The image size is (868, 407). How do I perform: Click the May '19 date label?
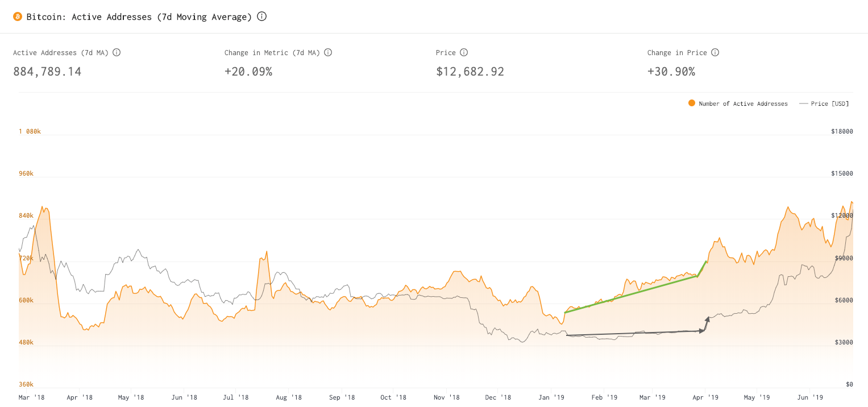pos(757,397)
